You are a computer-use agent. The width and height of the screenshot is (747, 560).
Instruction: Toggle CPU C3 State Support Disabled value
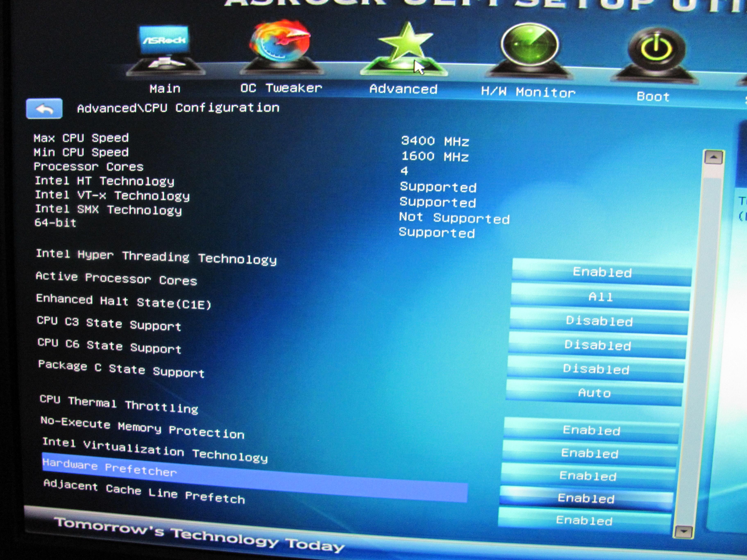pyautogui.click(x=597, y=345)
